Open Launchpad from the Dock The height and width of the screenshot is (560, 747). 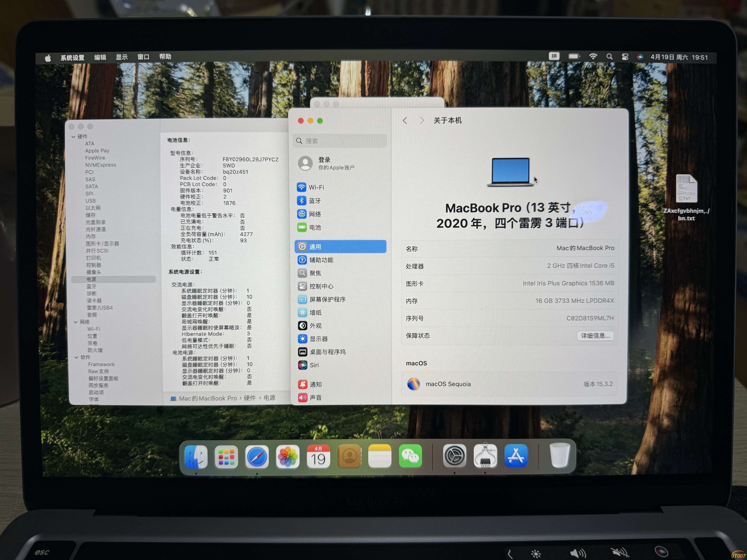pos(226,457)
